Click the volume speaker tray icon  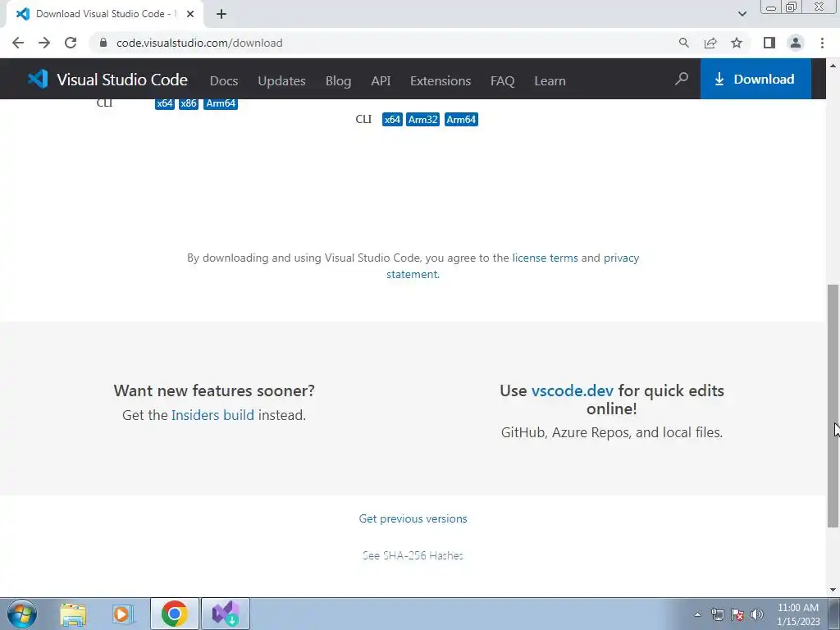tap(757, 614)
